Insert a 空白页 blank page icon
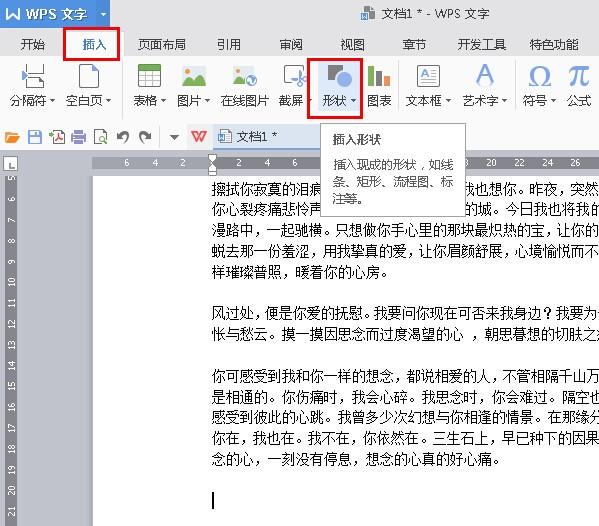Image resolution: width=599 pixels, height=526 pixels. coord(89,76)
